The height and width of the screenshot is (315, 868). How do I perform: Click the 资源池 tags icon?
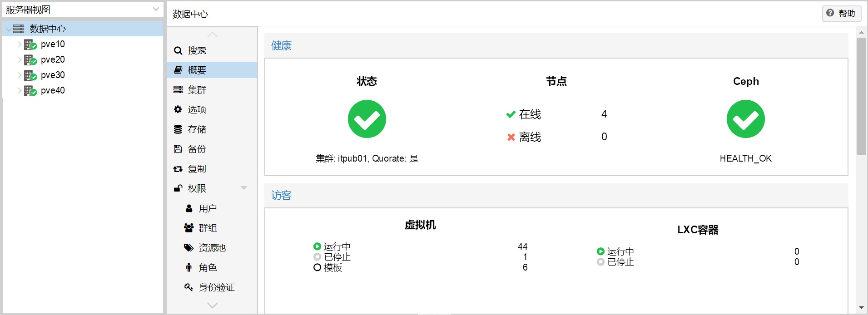pyautogui.click(x=188, y=247)
